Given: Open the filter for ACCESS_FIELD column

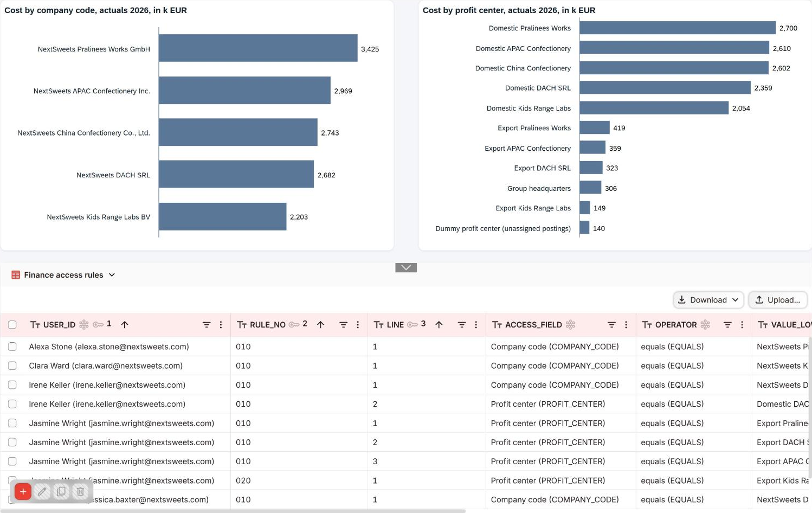Looking at the screenshot, I should (x=611, y=325).
